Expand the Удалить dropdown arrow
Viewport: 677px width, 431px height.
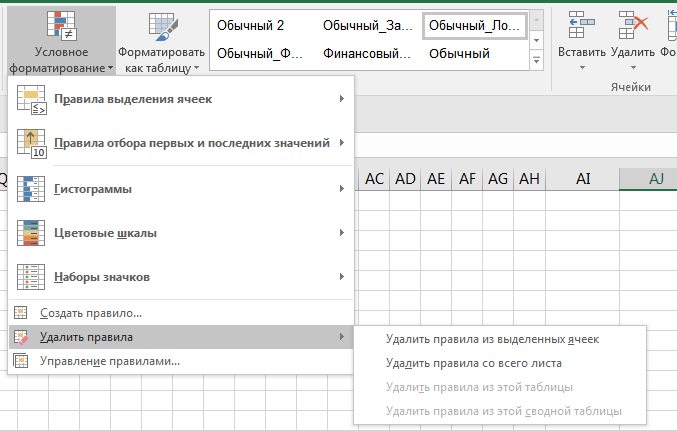click(x=631, y=69)
